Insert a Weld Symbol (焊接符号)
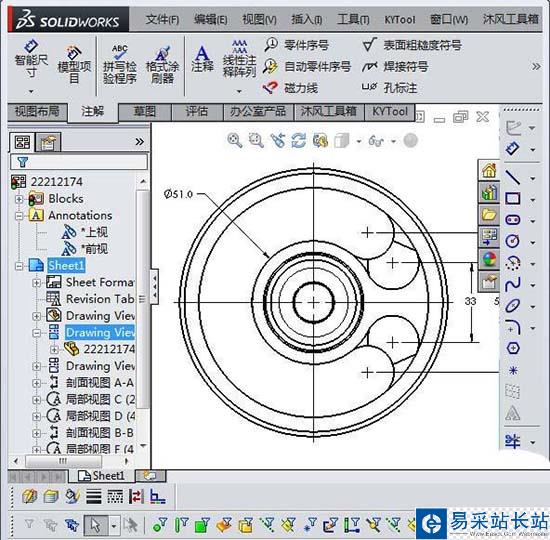 tap(395, 66)
